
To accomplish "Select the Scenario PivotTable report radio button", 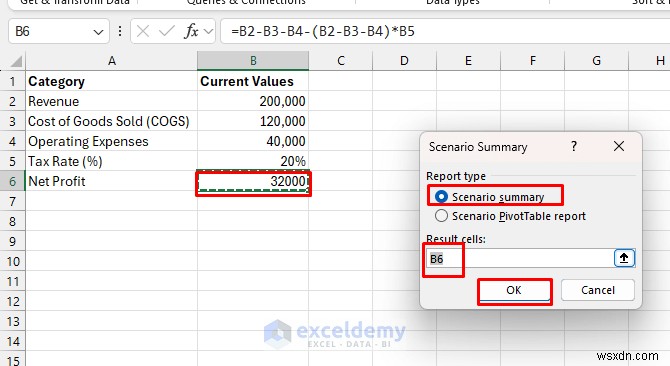I will 441,216.
